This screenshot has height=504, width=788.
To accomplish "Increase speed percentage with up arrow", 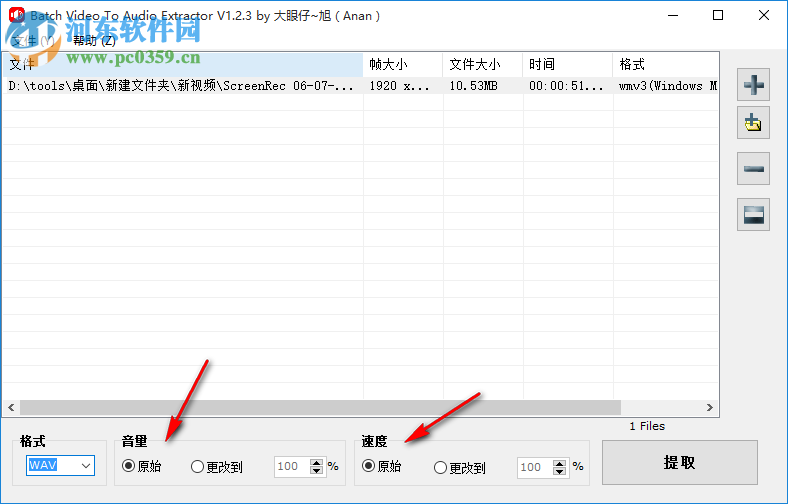I will (x=559, y=463).
